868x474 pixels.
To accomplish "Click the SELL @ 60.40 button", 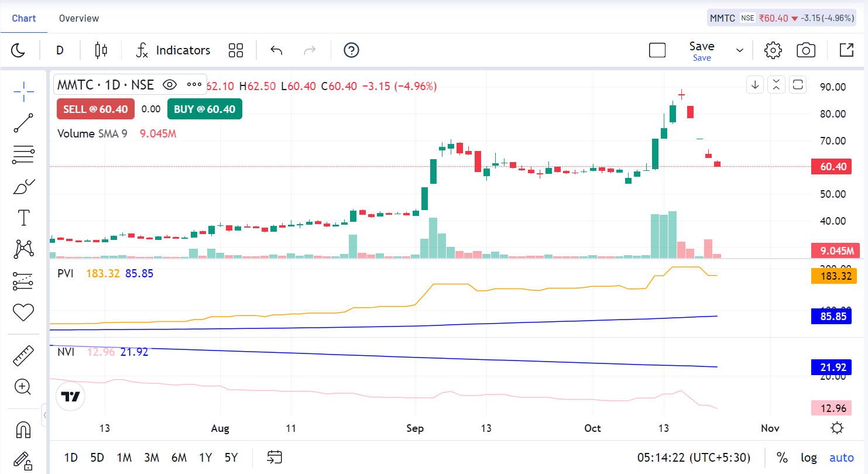I will pos(95,109).
